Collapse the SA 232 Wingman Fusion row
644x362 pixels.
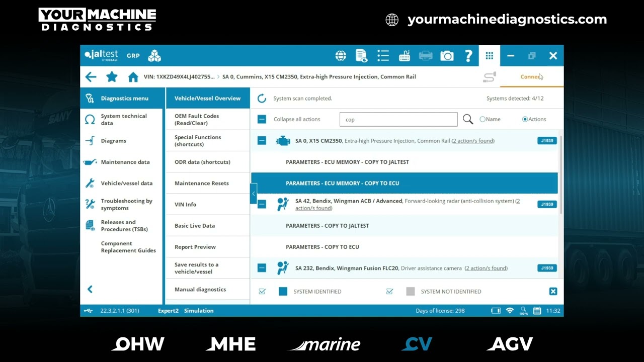pos(262,268)
